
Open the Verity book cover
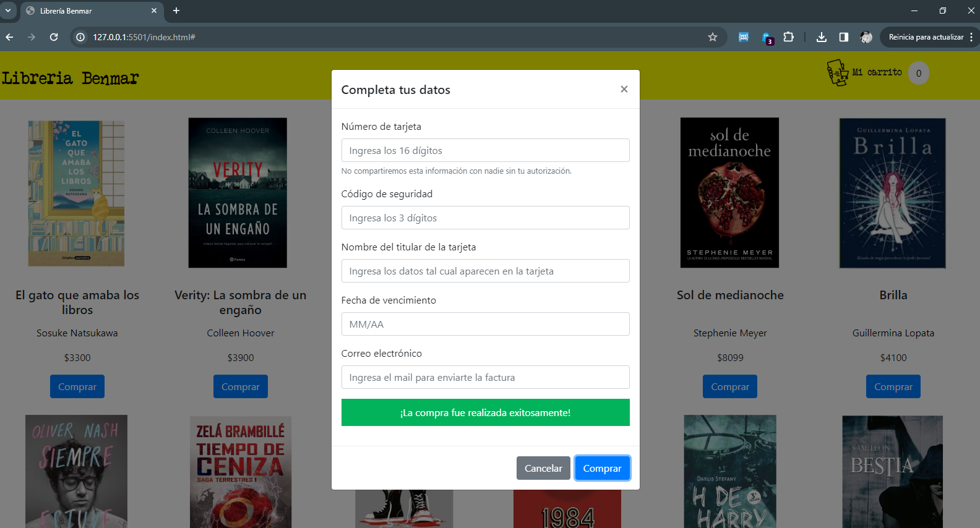[238, 193]
